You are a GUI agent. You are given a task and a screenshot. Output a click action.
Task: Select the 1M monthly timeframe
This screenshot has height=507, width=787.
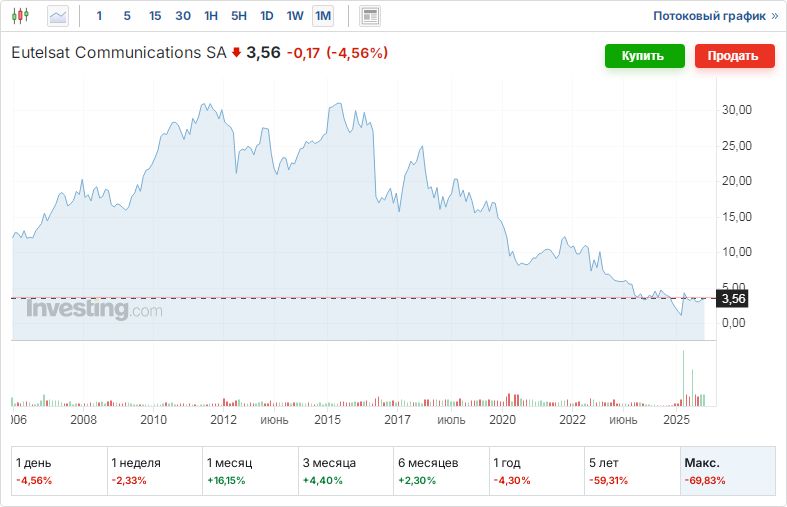(x=323, y=16)
